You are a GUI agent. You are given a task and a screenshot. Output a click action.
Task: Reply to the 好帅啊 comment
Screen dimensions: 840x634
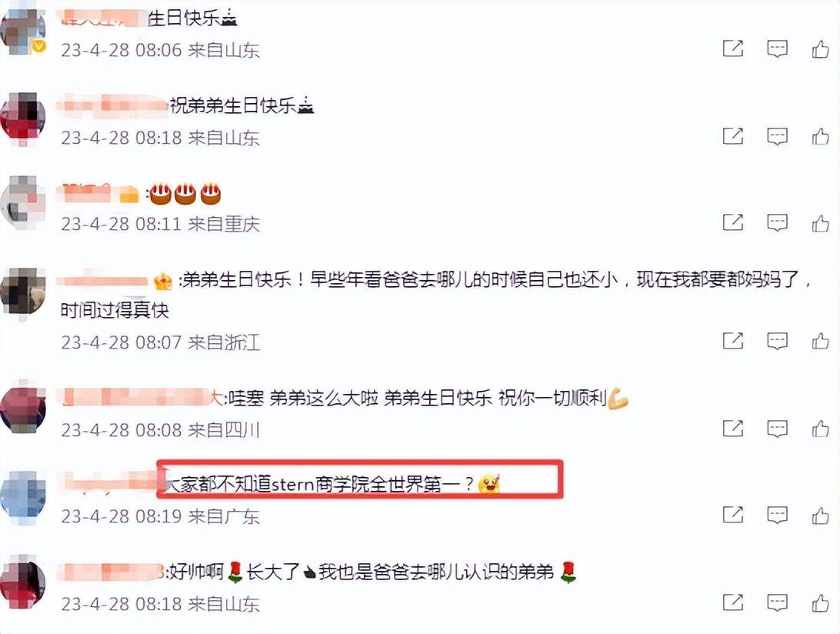pos(777,603)
